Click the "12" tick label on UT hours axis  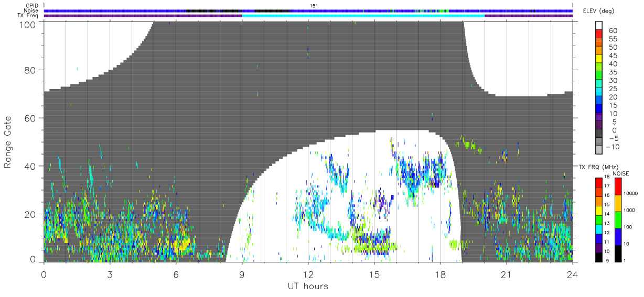308,274
